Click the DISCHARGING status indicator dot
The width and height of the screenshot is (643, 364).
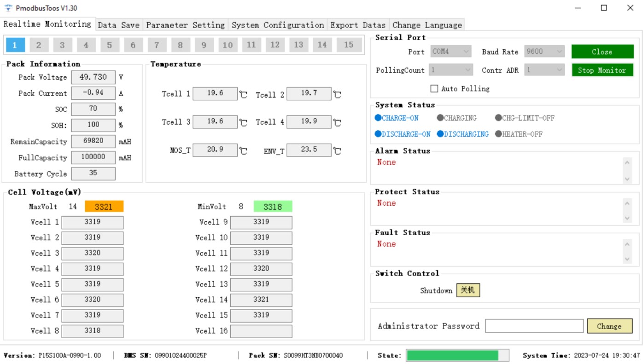(440, 134)
